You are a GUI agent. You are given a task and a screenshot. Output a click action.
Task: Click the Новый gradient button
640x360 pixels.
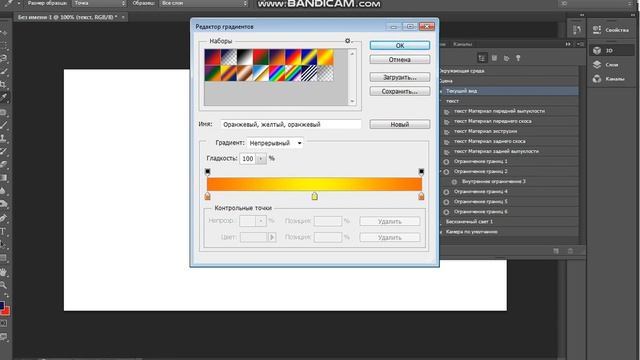click(400, 124)
